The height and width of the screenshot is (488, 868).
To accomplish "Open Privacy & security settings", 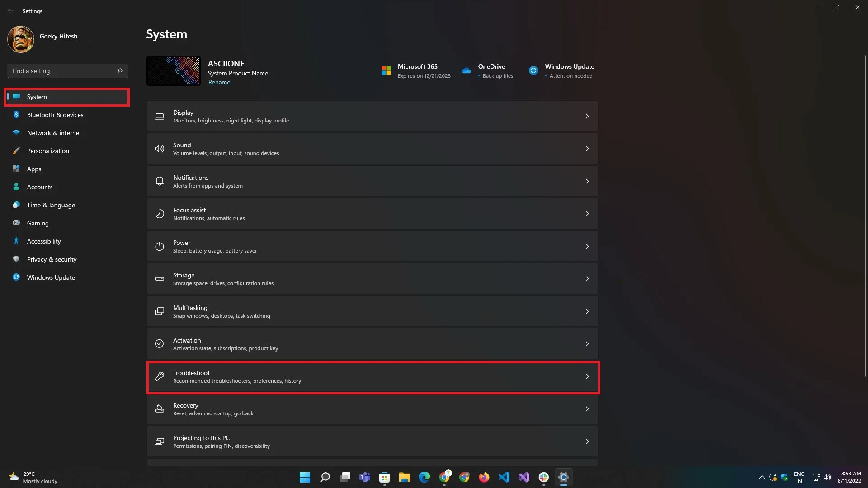I will (67, 259).
